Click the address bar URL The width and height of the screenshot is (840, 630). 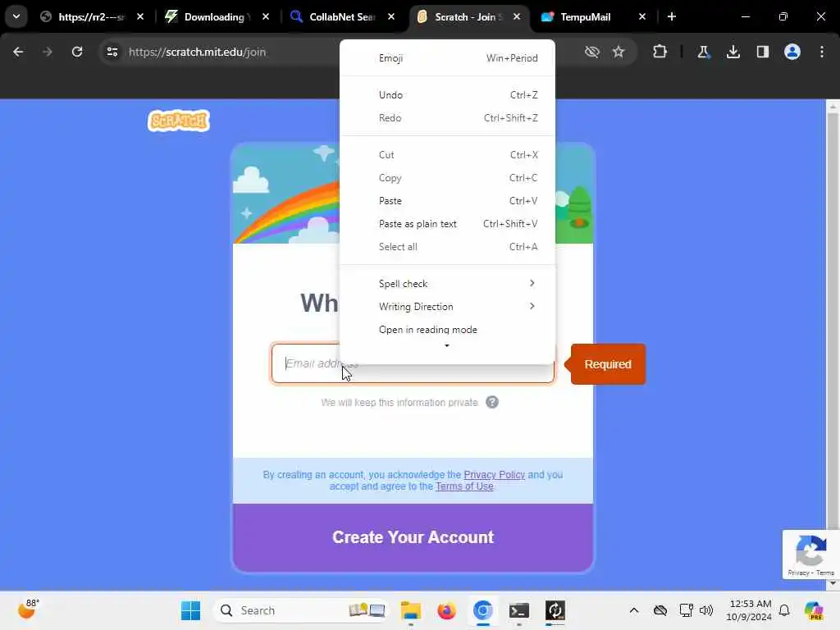pos(197,52)
